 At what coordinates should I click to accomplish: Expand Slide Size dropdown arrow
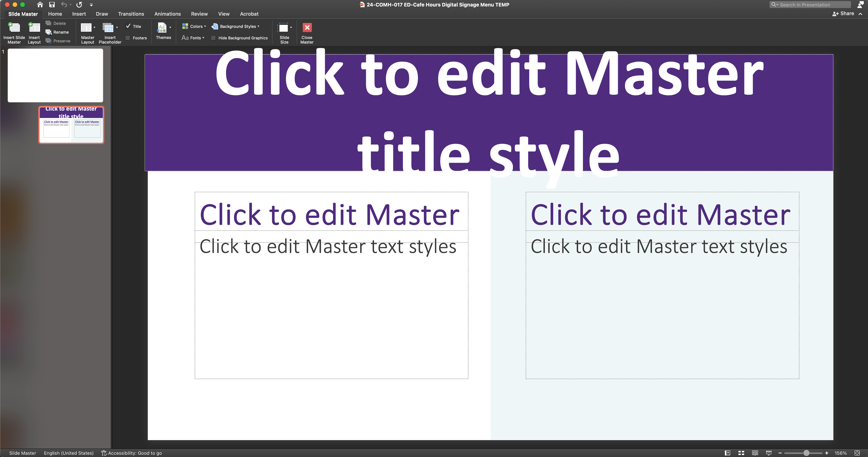point(291,27)
